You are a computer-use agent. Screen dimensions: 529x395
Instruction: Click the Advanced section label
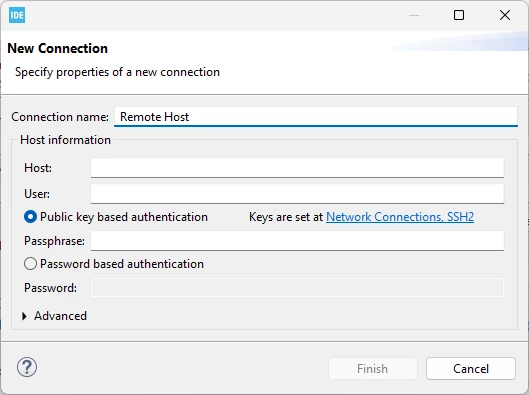click(x=60, y=316)
